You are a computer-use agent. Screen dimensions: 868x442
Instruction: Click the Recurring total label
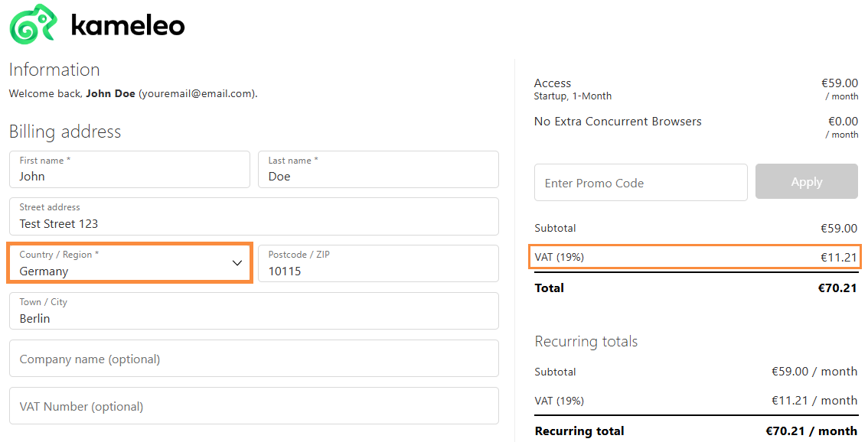[x=579, y=431]
